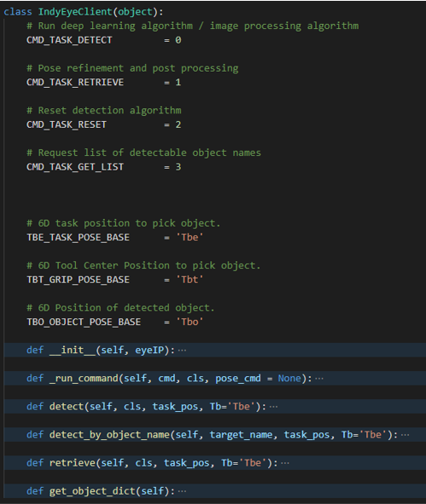The image size is (426, 504).
Task: Select the CMD_TASK_RESET identifier
Action: (67, 125)
